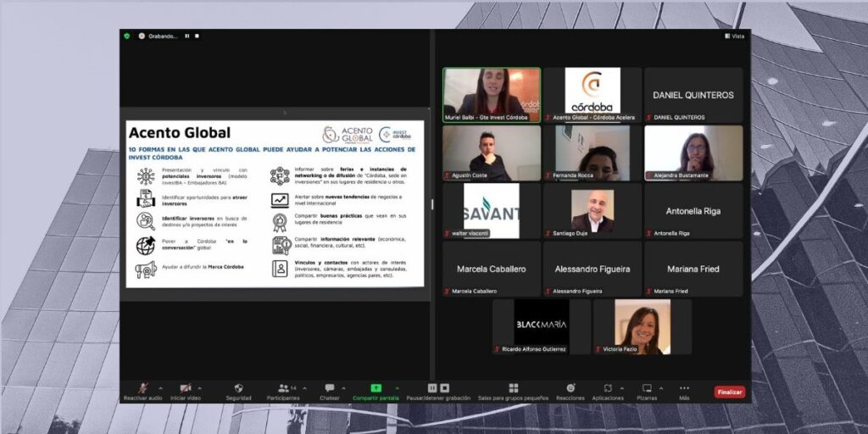Viewport: 868px width, 434px height.
Task: Click 'en la conversación' globe icon on slide
Action: [146, 245]
